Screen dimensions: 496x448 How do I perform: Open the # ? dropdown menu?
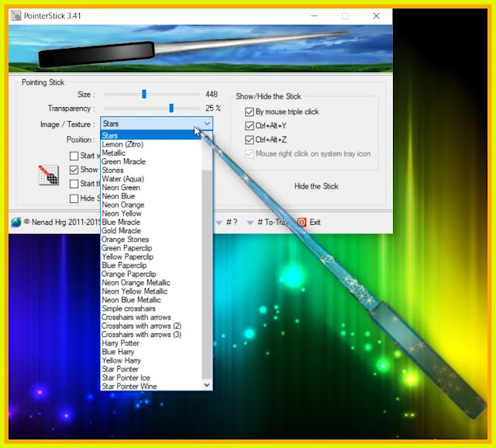[226, 222]
